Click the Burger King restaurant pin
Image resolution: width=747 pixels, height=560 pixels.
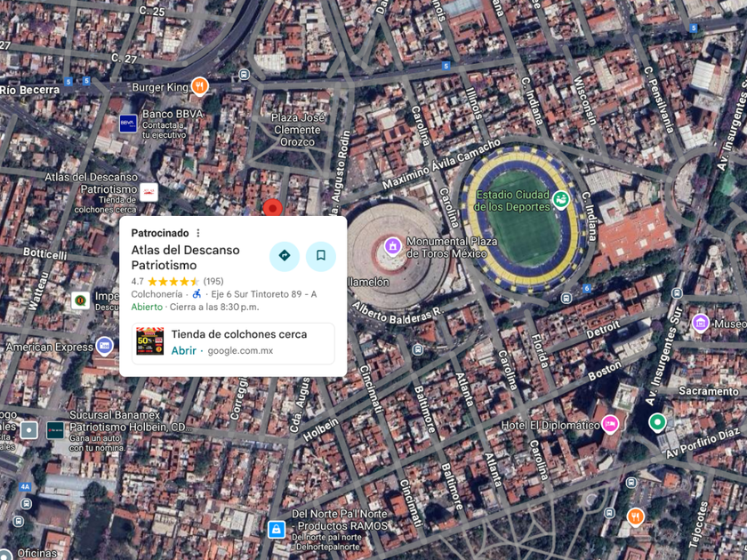click(x=199, y=86)
